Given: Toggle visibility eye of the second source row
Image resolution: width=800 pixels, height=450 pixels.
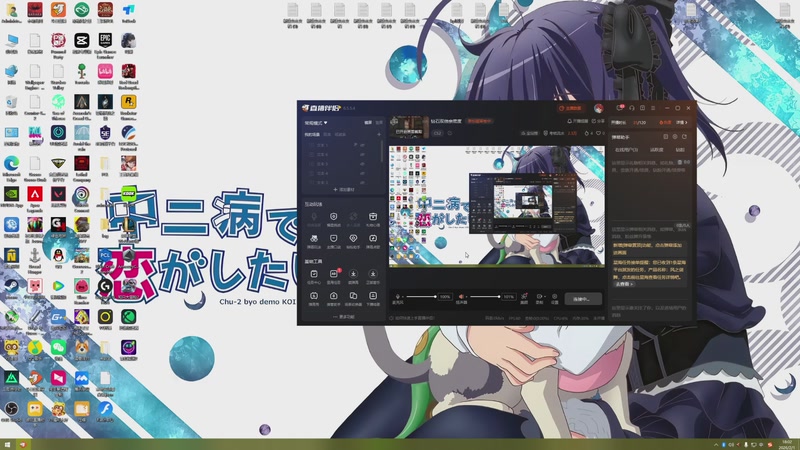Looking at the screenshot, I should [363, 155].
